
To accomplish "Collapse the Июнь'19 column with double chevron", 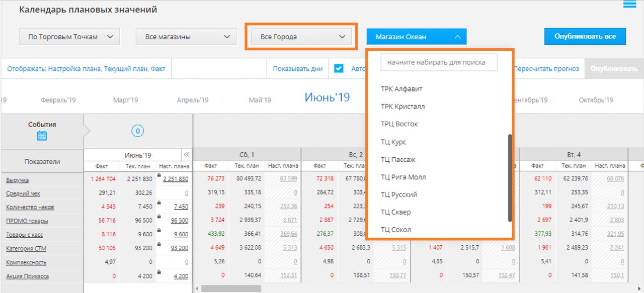I will click(x=186, y=155).
